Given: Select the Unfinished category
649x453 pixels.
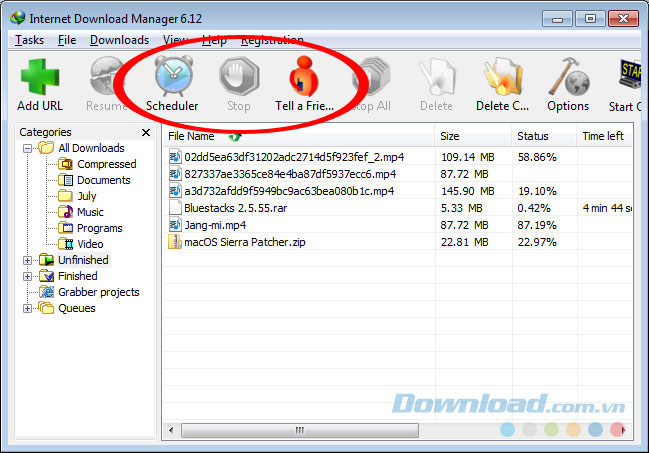Looking at the screenshot, I should (83, 260).
